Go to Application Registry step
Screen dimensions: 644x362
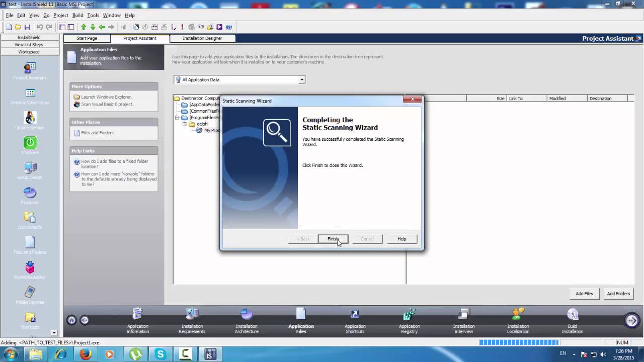click(x=409, y=321)
